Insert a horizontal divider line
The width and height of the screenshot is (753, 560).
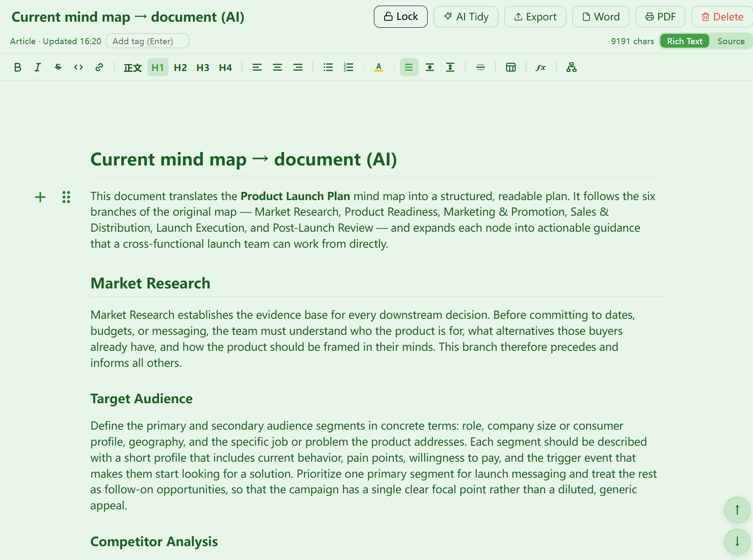[480, 67]
